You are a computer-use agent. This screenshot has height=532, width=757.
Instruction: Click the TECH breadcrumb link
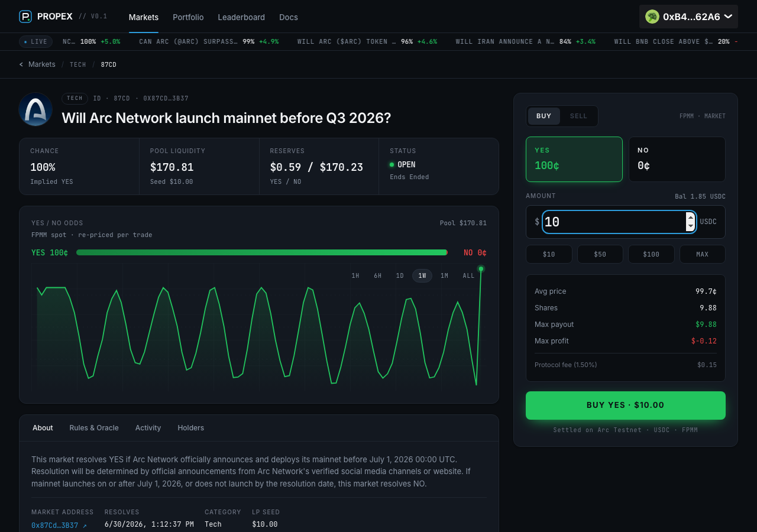78,64
